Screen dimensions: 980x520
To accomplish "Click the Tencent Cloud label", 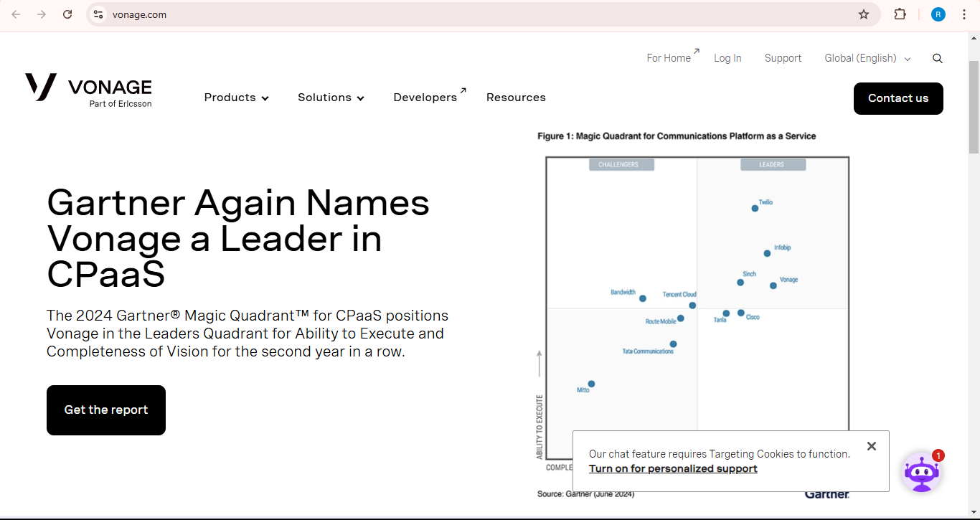I will 679,295.
